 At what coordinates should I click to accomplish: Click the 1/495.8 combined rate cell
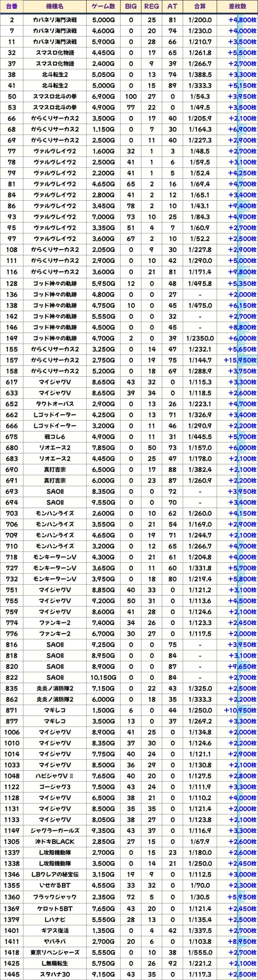click(x=200, y=284)
